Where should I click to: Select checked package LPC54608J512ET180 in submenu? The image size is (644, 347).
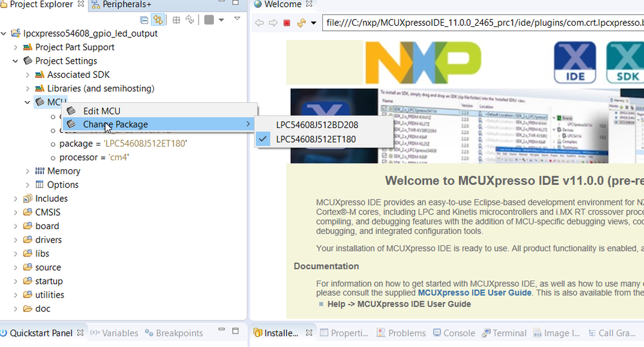tap(316, 139)
